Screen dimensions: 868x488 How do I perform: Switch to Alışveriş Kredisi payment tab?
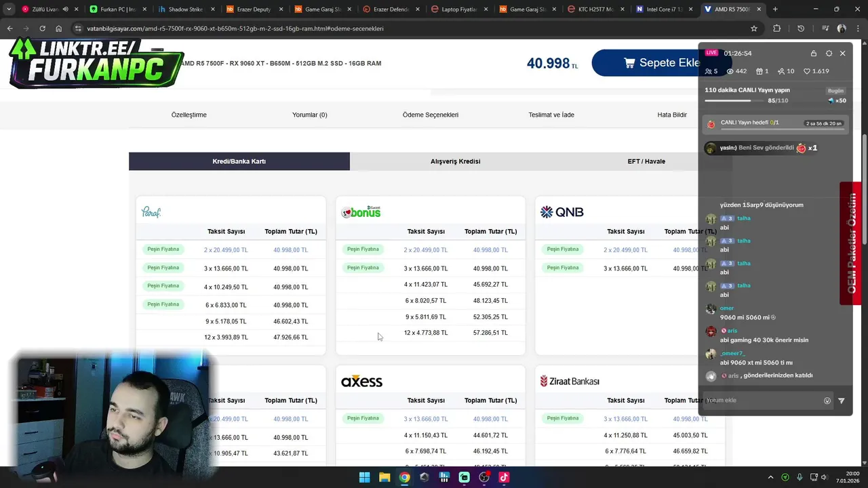click(455, 161)
